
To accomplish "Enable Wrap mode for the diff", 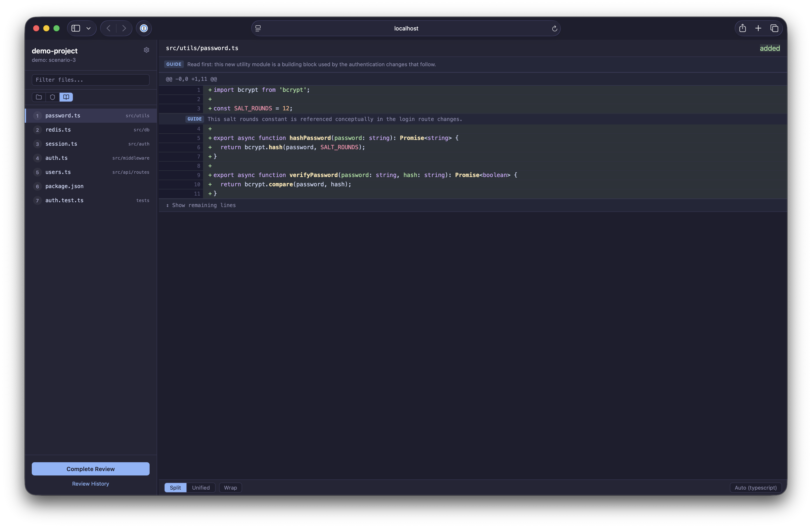I will [230, 487].
